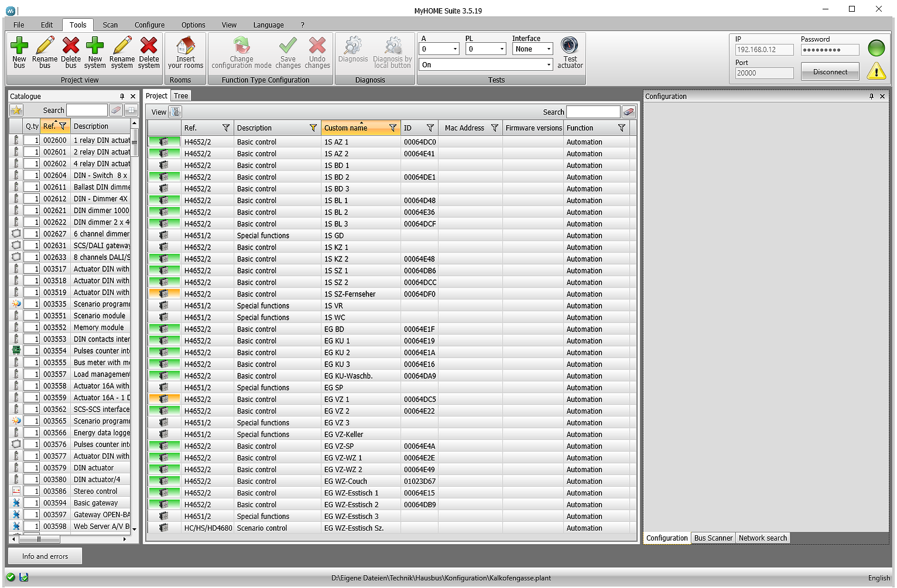Clear Project search with the eraser icon

point(629,112)
